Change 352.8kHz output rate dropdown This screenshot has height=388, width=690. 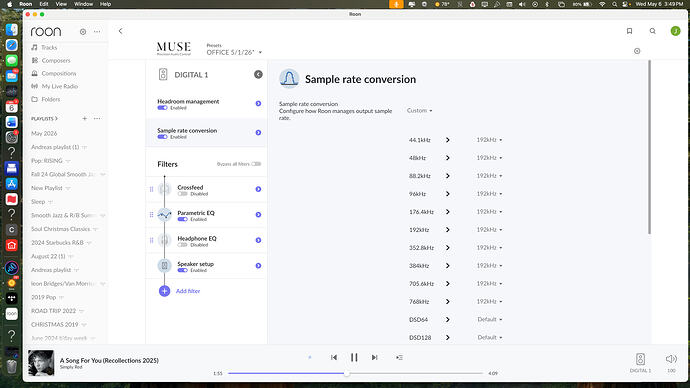[489, 248]
